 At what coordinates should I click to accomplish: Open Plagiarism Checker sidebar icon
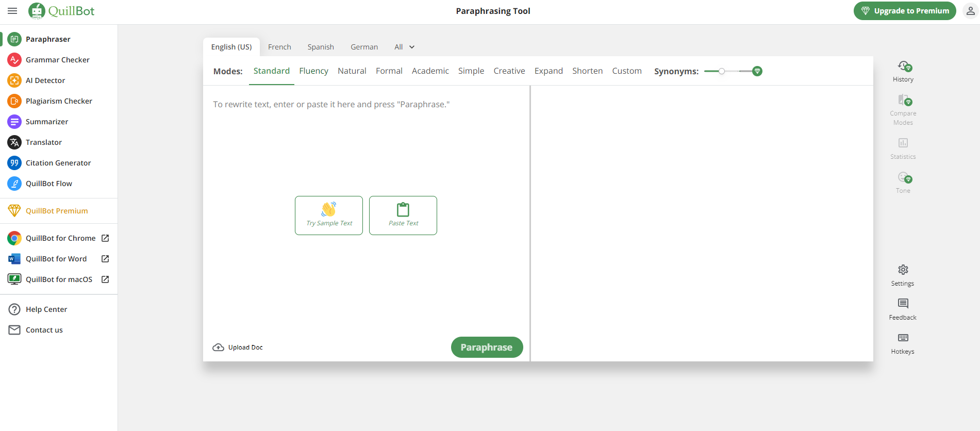(x=14, y=101)
